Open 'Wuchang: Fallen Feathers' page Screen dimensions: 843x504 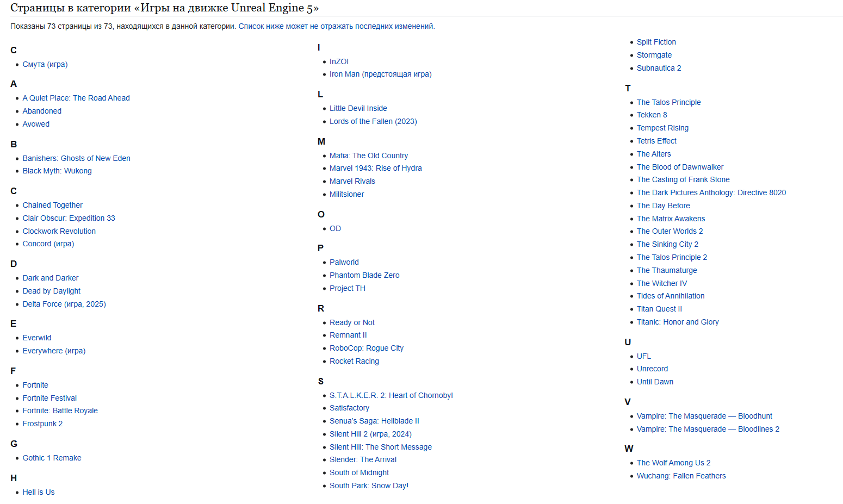tap(681, 476)
